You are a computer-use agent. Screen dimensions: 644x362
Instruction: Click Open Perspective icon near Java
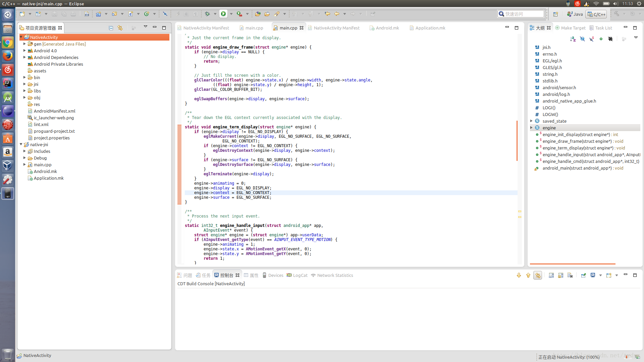point(555,14)
